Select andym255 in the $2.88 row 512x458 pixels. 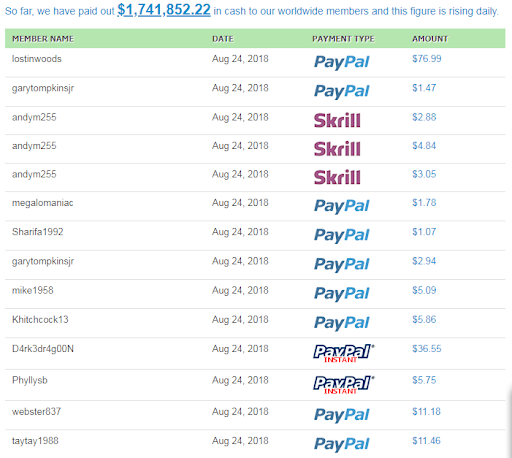pos(34,118)
